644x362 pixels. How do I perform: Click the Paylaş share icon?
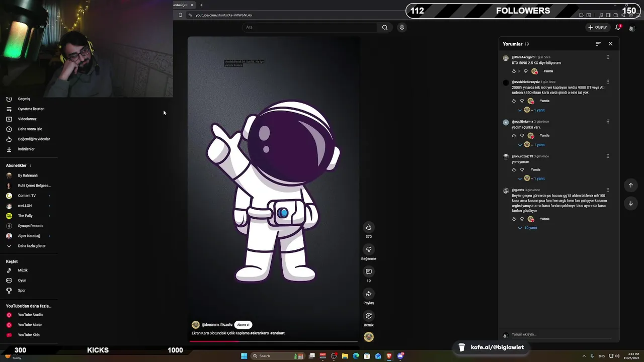[368, 294]
